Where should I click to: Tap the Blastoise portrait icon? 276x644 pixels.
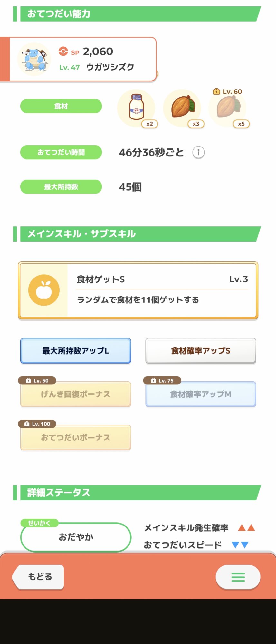point(34,59)
